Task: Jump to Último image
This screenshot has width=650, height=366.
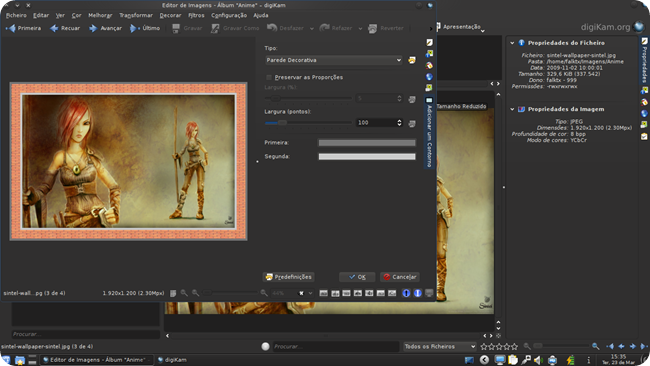Action: click(145, 28)
